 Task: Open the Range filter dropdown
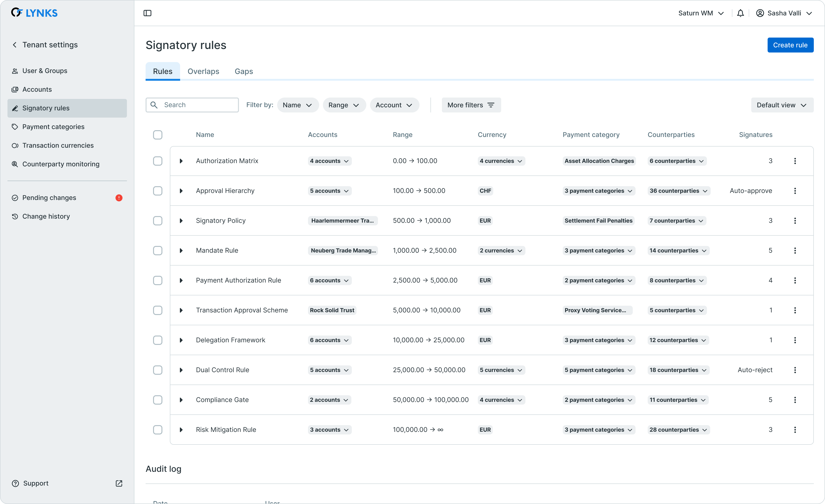coord(344,105)
